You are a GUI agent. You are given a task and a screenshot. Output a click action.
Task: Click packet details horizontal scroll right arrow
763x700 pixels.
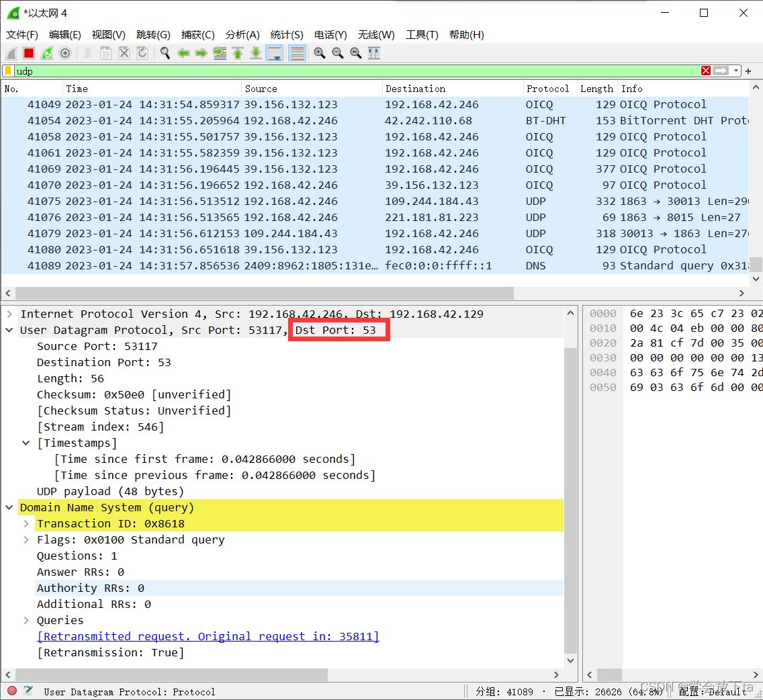pyautogui.click(x=557, y=674)
